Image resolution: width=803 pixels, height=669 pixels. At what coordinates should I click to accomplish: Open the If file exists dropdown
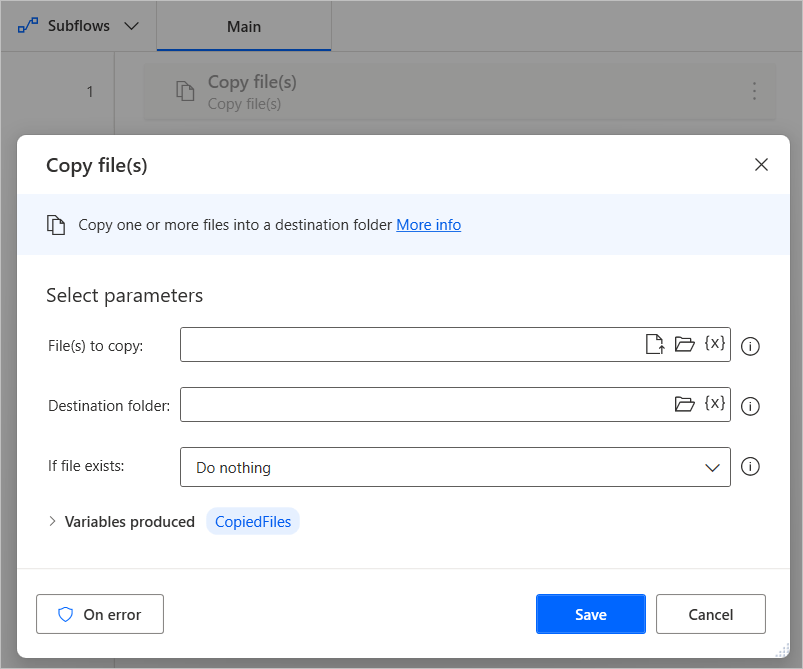455,467
